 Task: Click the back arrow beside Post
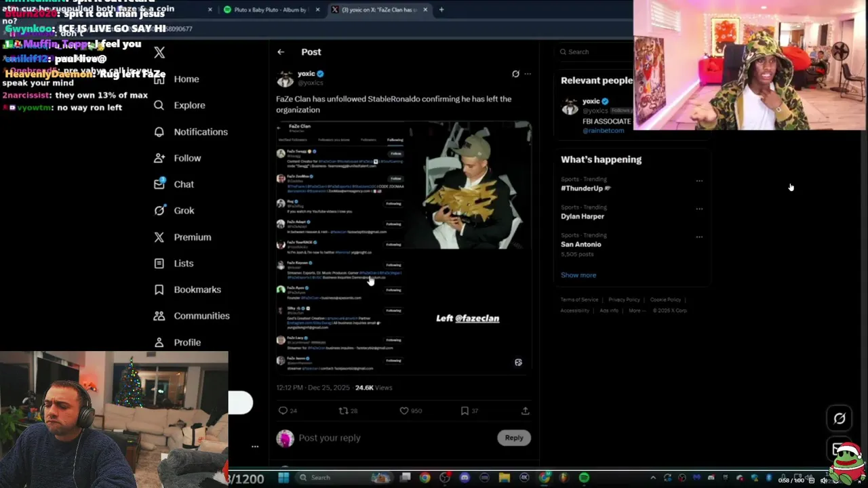pos(281,52)
